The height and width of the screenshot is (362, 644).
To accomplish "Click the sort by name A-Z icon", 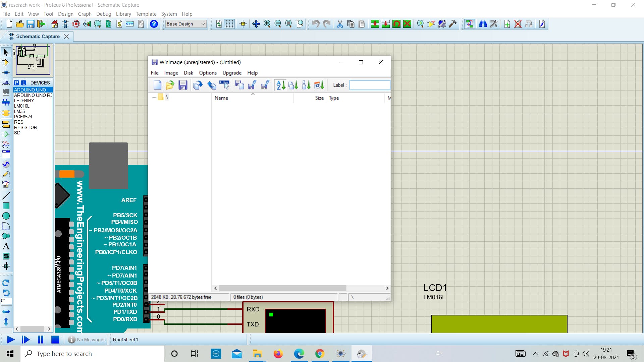I will tap(281, 85).
